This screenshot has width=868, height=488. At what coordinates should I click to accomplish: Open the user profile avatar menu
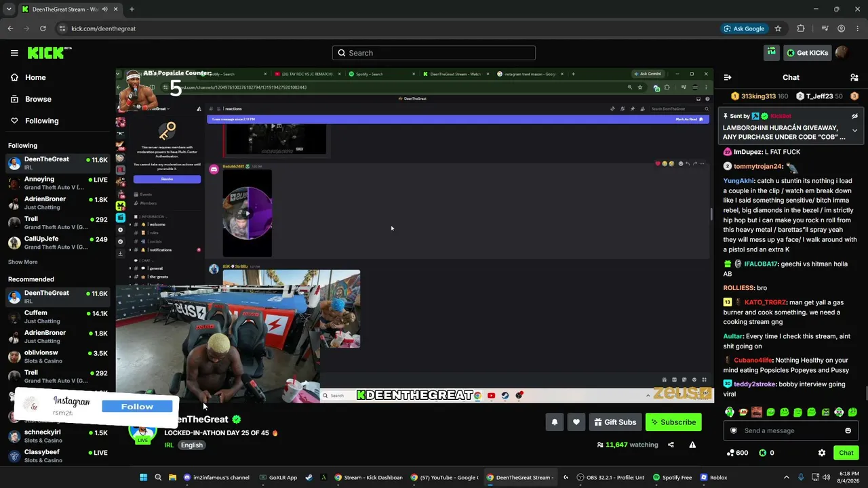tap(842, 53)
